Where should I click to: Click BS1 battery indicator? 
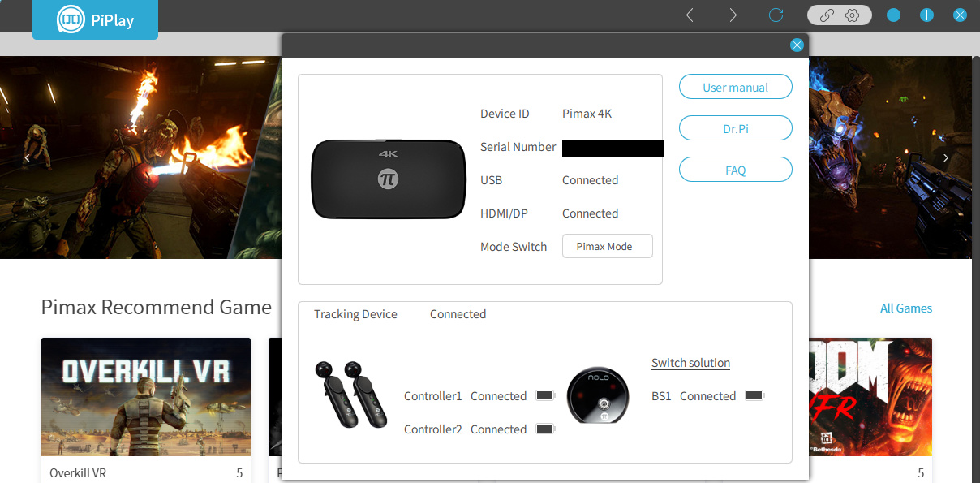pos(754,396)
